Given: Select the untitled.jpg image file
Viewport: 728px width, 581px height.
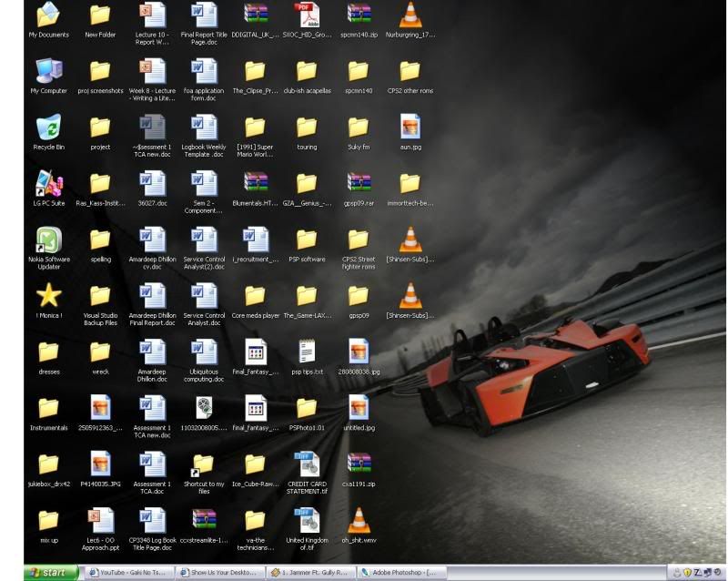Looking at the screenshot, I should click(x=359, y=408).
